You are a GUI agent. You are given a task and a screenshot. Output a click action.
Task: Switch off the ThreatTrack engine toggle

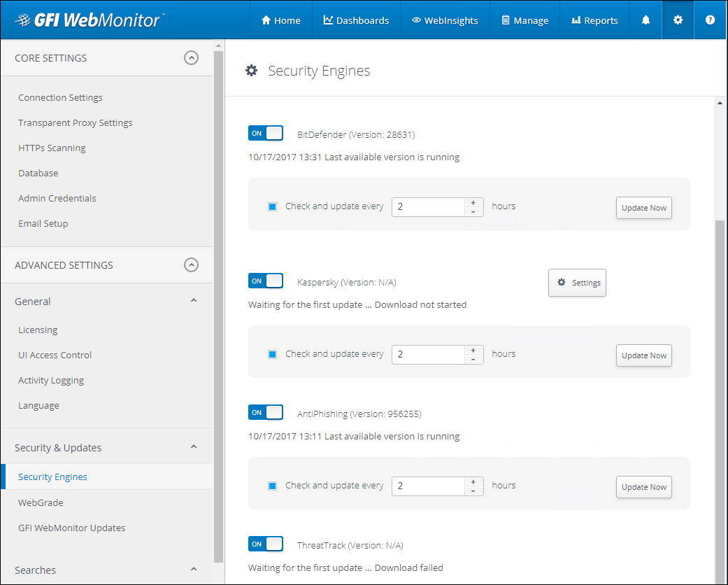click(266, 544)
